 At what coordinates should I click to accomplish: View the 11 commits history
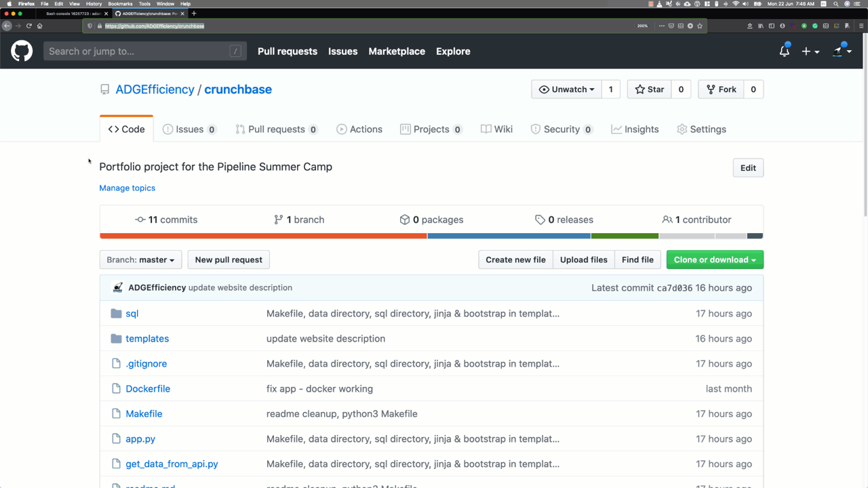[x=166, y=220]
